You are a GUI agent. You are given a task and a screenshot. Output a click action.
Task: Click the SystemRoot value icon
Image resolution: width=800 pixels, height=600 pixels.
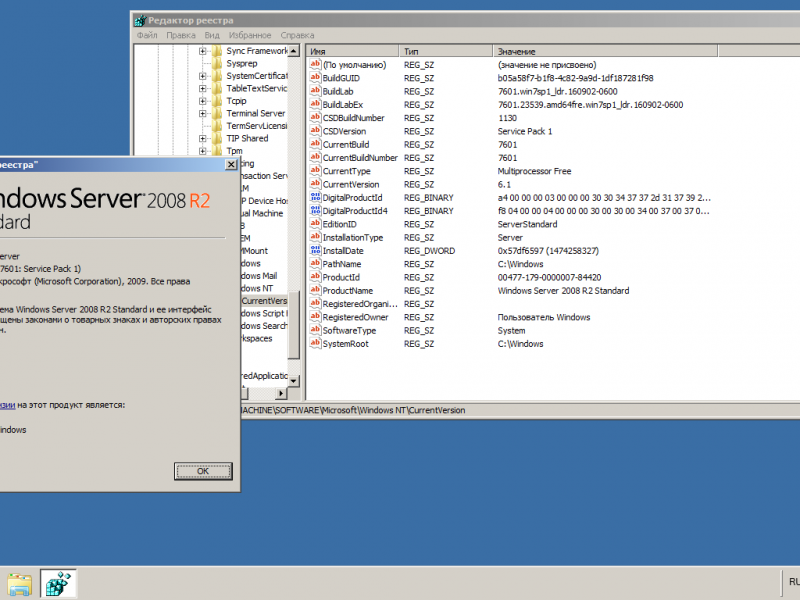pyautogui.click(x=315, y=343)
